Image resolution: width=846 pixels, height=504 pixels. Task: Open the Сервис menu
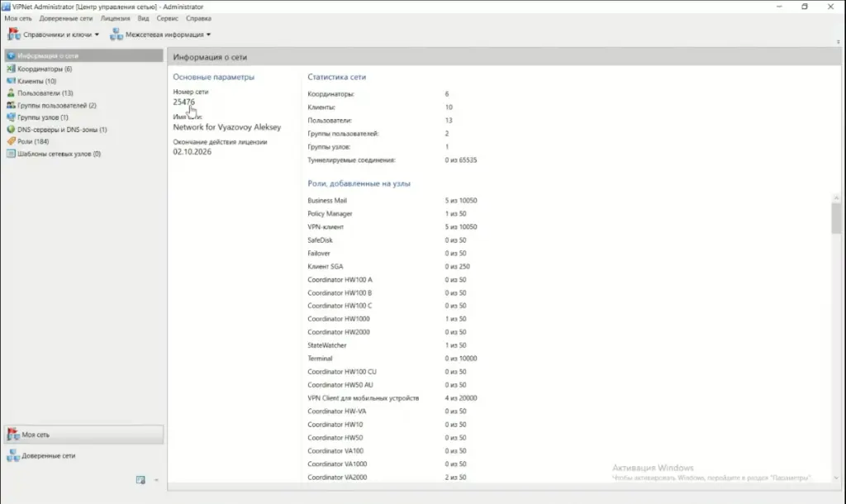click(167, 18)
